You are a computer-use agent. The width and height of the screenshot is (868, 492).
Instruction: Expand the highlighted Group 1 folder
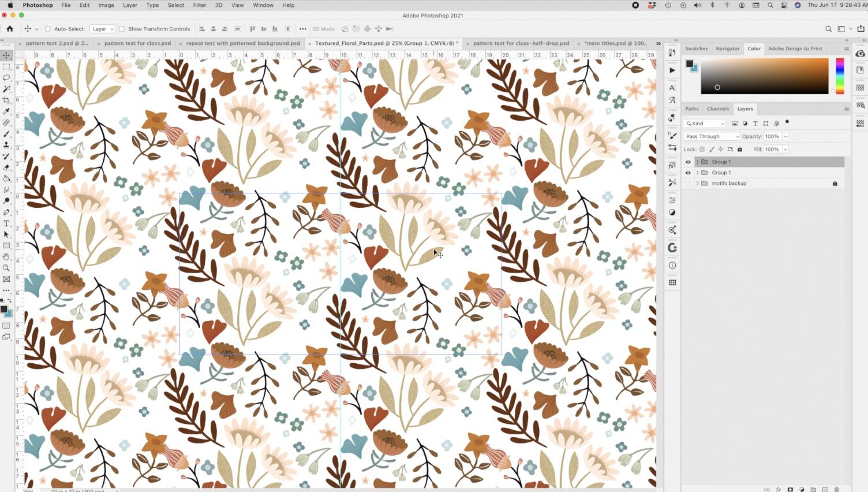point(698,162)
